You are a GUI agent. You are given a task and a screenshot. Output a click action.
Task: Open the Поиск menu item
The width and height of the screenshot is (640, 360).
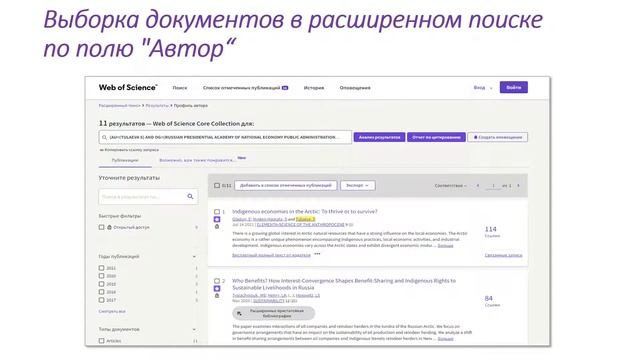pyautogui.click(x=180, y=88)
